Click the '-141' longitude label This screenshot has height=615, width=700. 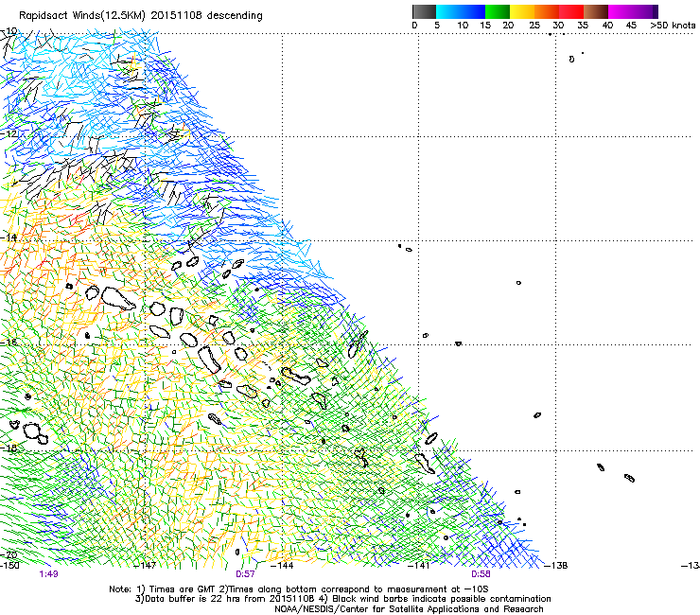(x=419, y=566)
